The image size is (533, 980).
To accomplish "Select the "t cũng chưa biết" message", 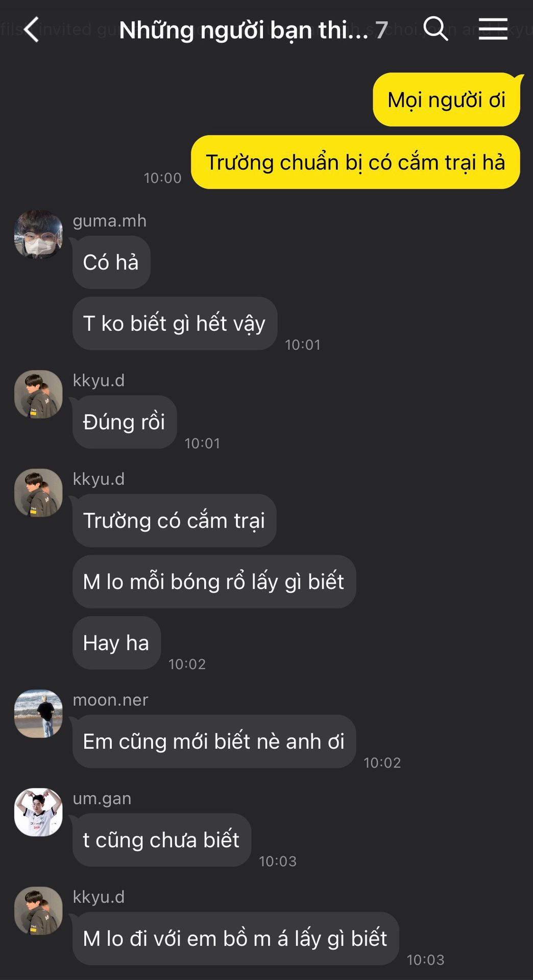I will coord(161,840).
